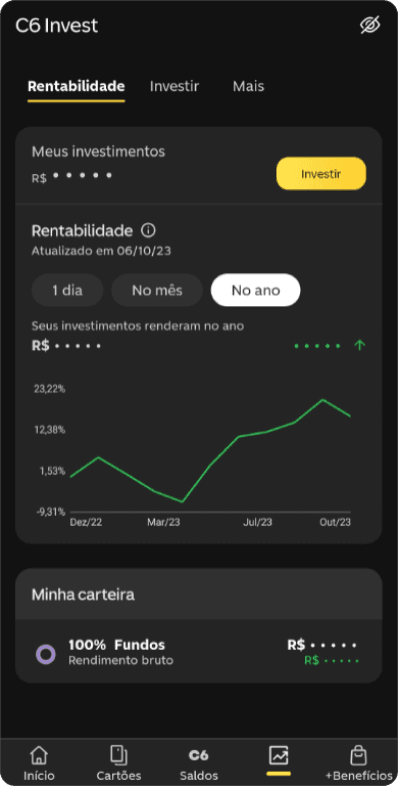Screen dimensions: 398x786
Task: Switch to the Investir tab
Action: click(174, 86)
